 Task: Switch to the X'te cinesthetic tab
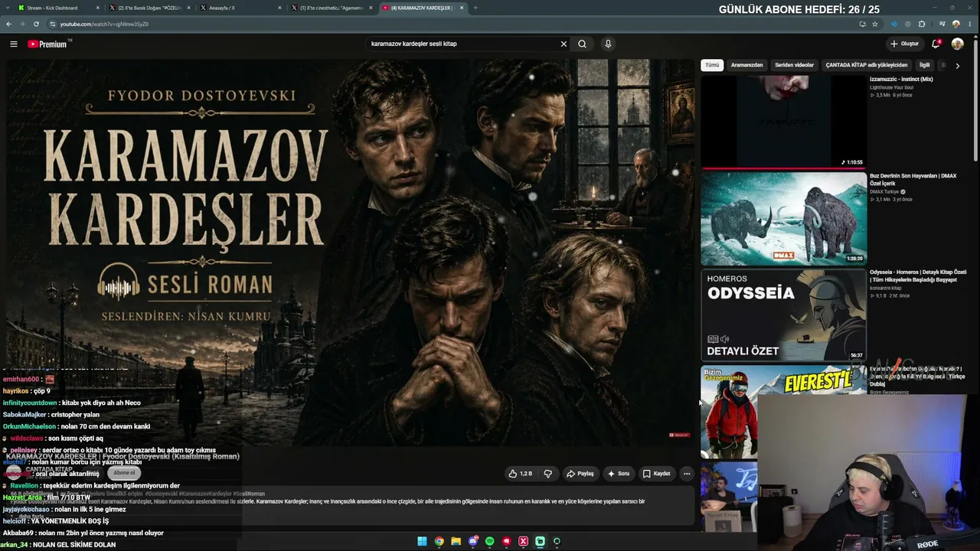pyautogui.click(x=332, y=8)
